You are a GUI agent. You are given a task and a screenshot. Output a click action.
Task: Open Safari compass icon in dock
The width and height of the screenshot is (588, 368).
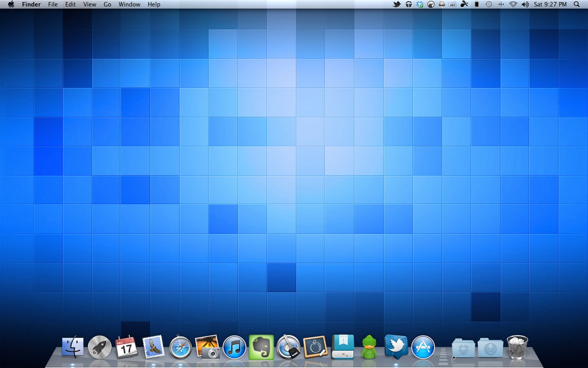(180, 347)
